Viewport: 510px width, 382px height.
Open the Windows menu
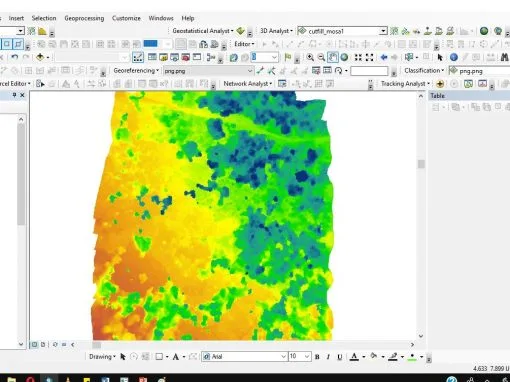tap(161, 18)
